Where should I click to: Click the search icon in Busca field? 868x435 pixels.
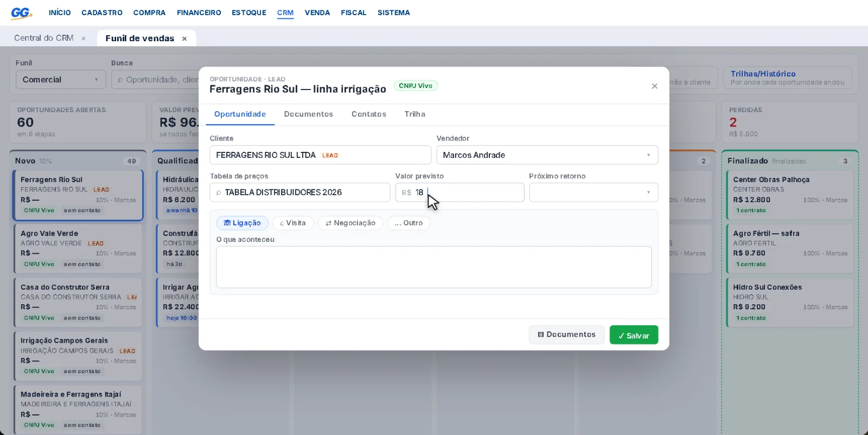tap(120, 80)
